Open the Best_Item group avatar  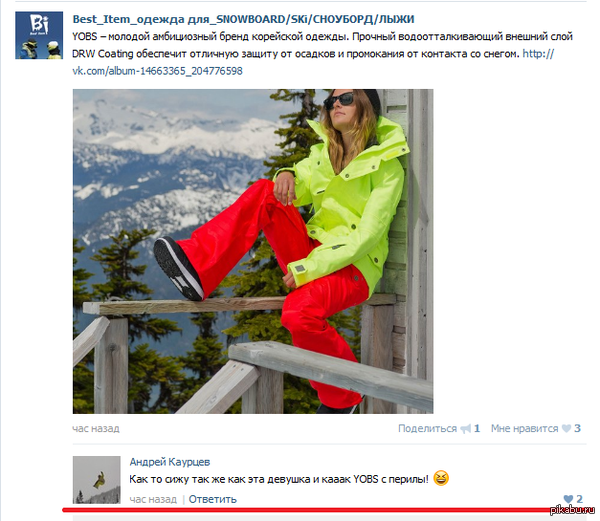tap(39, 35)
